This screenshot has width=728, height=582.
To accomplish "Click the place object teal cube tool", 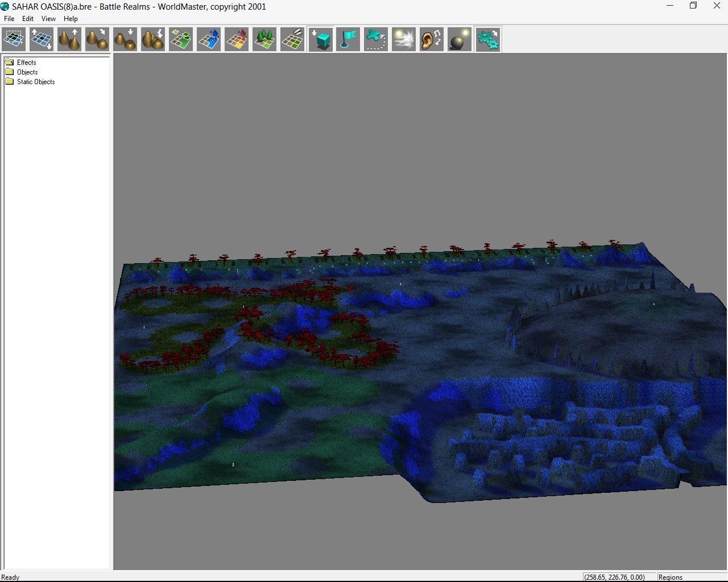I will coord(321,40).
